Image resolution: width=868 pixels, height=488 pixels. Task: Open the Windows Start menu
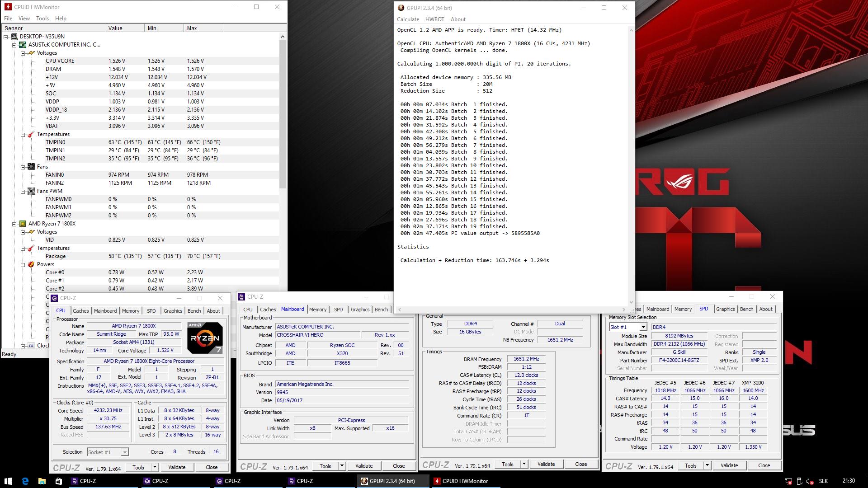coord(8,481)
